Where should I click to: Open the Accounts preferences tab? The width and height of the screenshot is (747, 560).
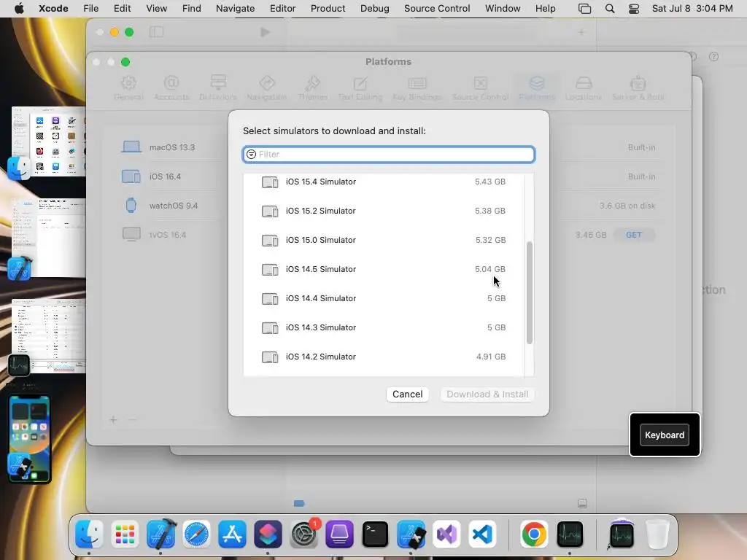click(171, 88)
